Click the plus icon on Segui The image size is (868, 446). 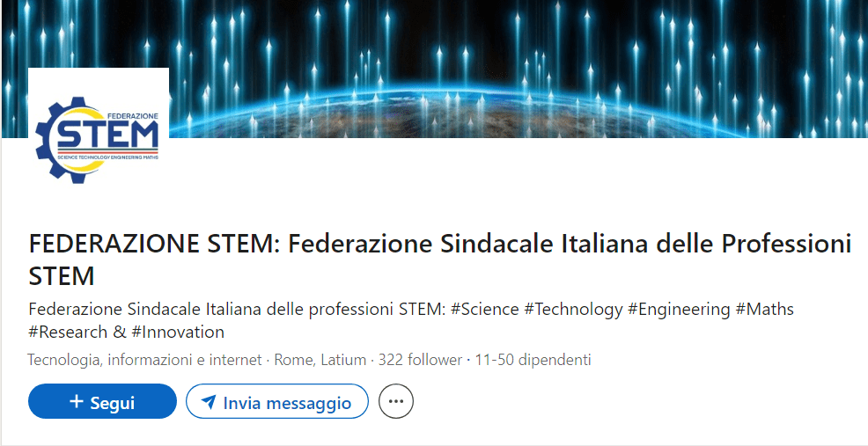tap(77, 402)
